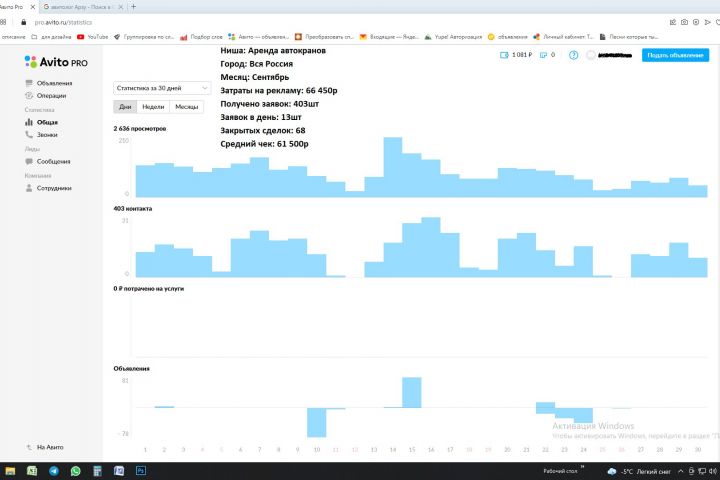The height and width of the screenshot is (480, 720).
Task: Switch chart grouping to Недели
Action: point(153,107)
